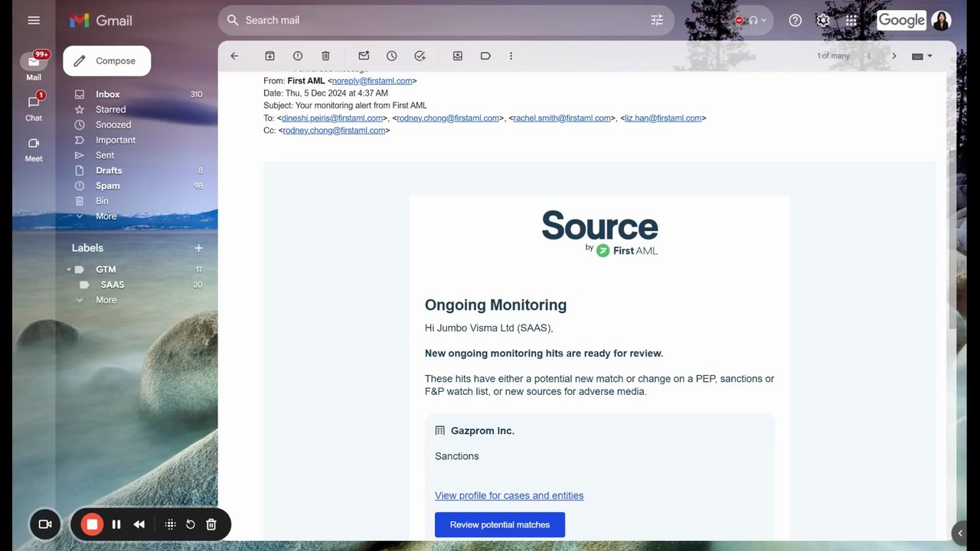
Task: Open Chat in the left rail
Action: [34, 107]
